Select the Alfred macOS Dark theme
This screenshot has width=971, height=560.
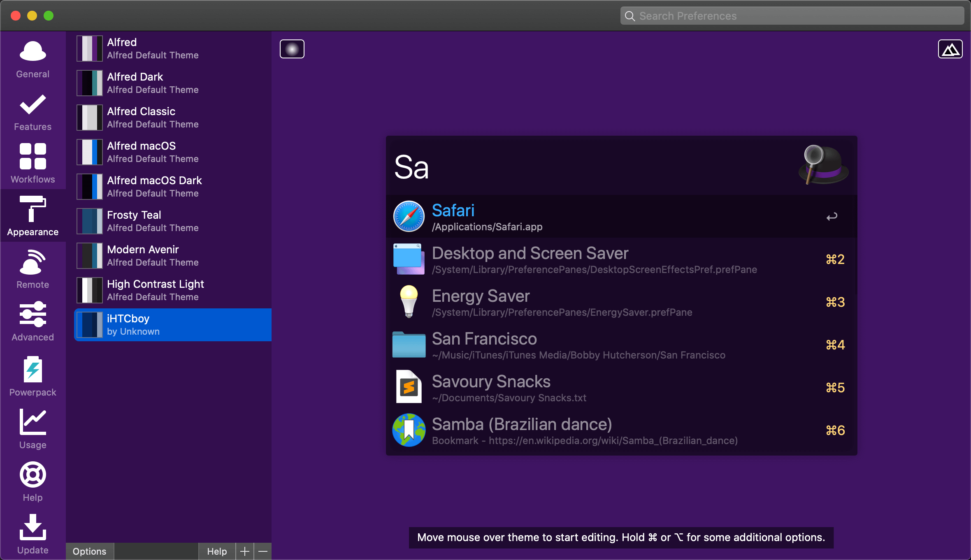173,187
